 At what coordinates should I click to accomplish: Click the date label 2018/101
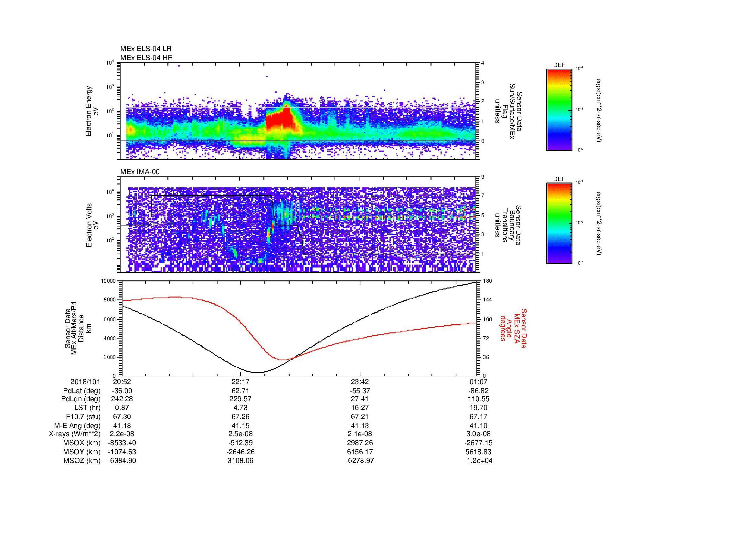pyautogui.click(x=85, y=382)
